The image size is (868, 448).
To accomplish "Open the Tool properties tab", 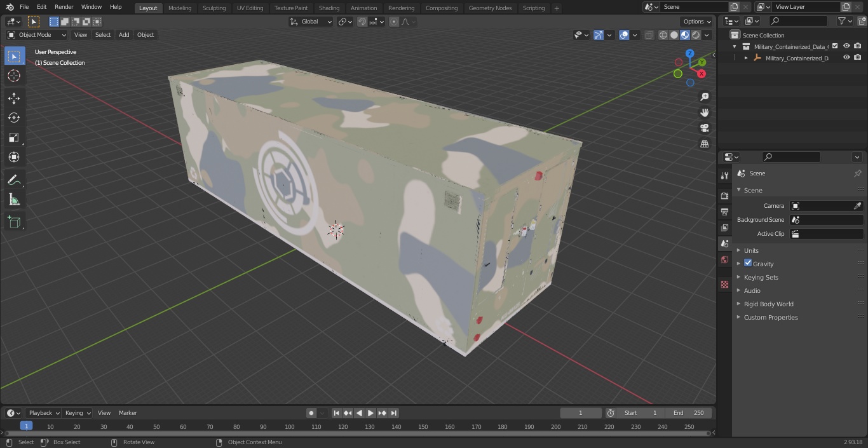I will [724, 175].
